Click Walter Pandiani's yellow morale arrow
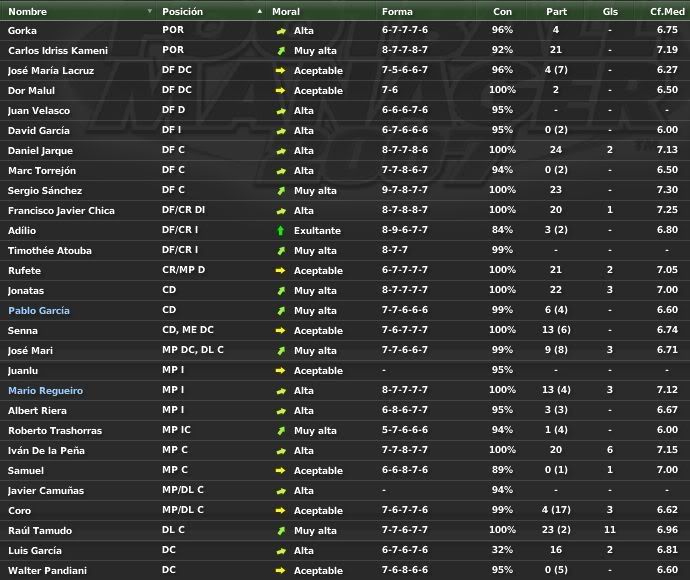Viewport: 690px width, 580px height. [x=280, y=571]
